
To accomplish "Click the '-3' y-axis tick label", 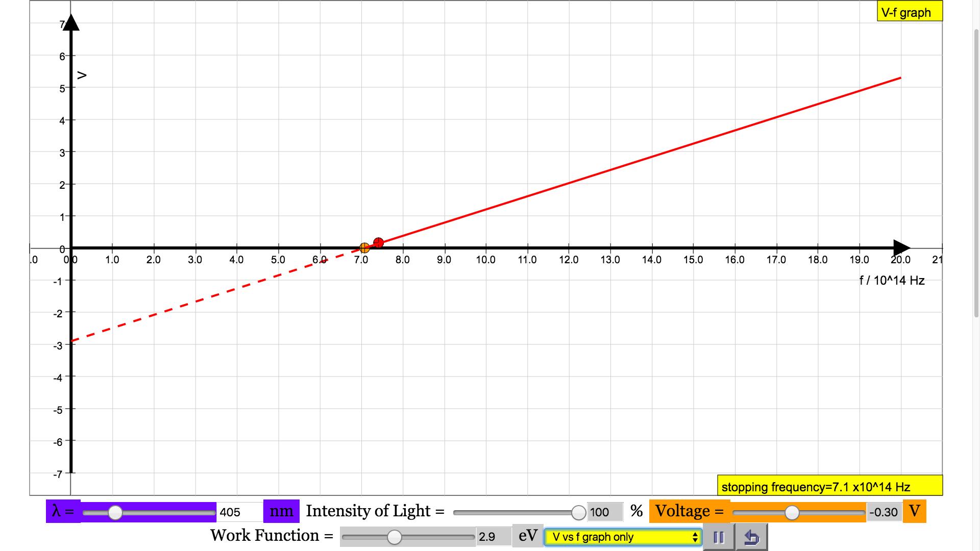I will [x=58, y=346].
